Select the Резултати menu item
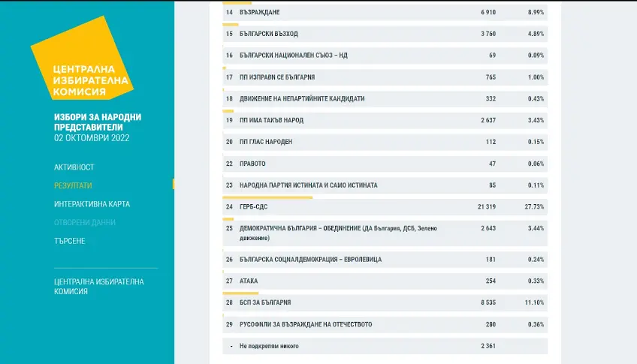 pyautogui.click(x=73, y=185)
